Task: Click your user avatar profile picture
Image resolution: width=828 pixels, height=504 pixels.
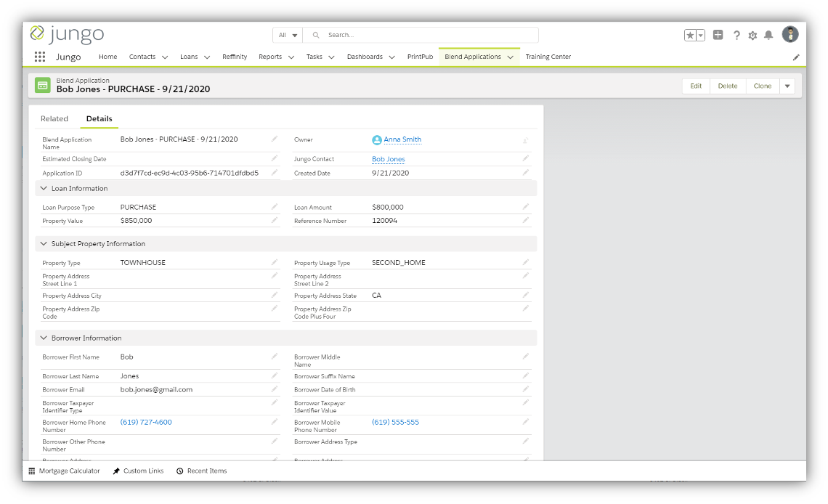Action: (790, 34)
